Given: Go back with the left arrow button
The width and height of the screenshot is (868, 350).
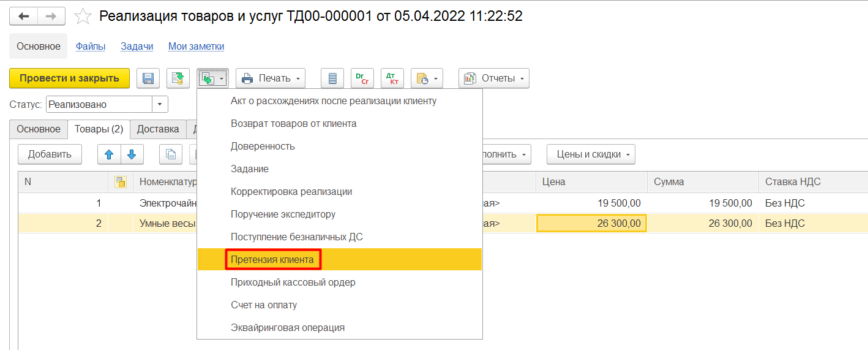Looking at the screenshot, I should [x=23, y=16].
